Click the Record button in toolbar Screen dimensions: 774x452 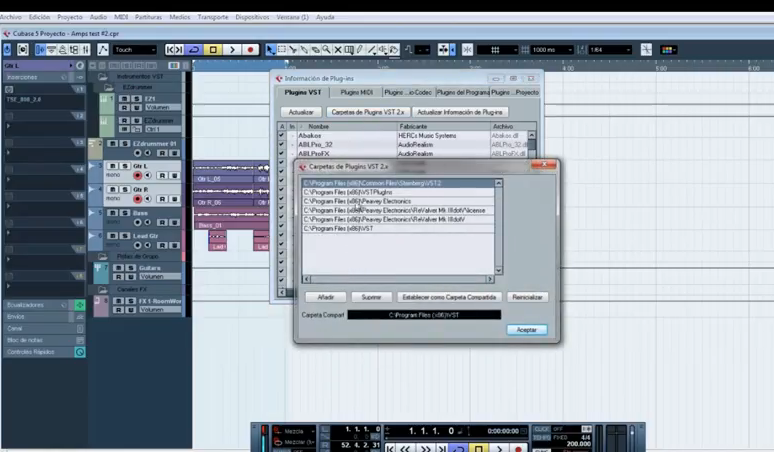click(x=250, y=50)
